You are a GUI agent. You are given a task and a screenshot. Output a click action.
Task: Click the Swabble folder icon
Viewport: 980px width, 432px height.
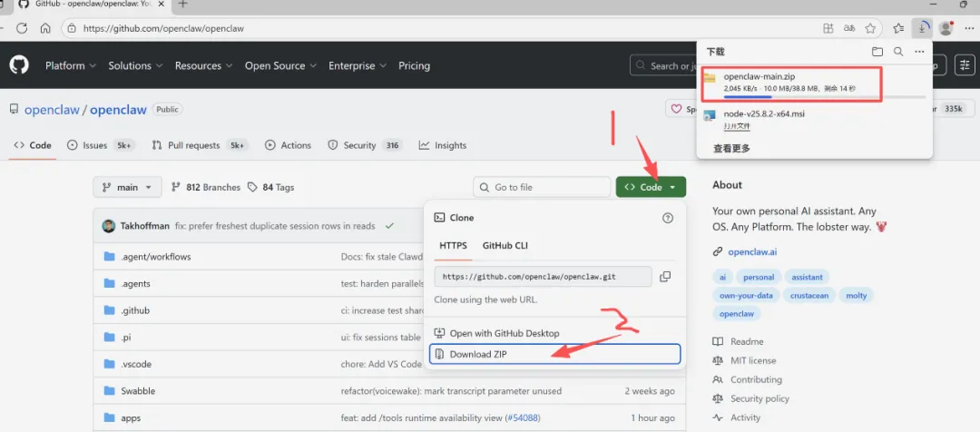(x=110, y=391)
